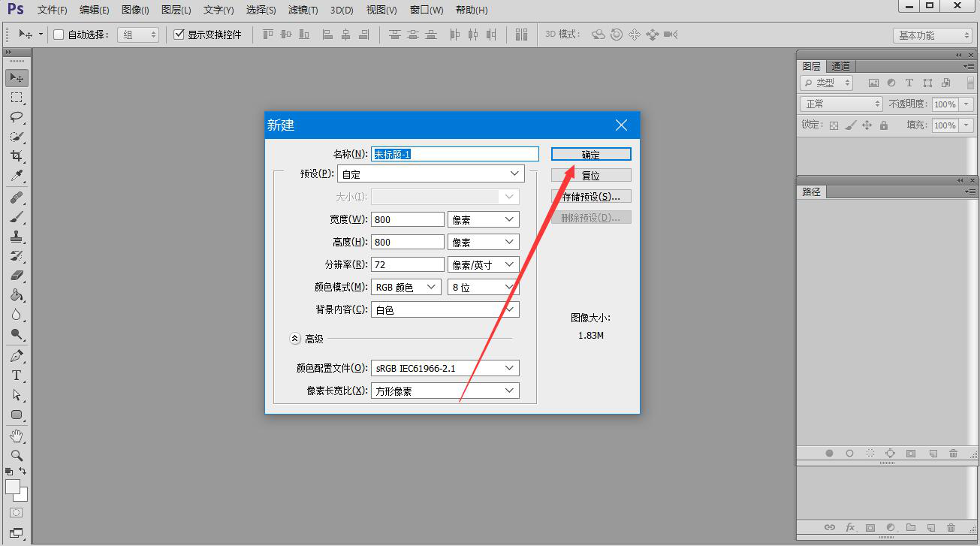Select the Lasso tool
Screen dimensions: 980x546
17,117
